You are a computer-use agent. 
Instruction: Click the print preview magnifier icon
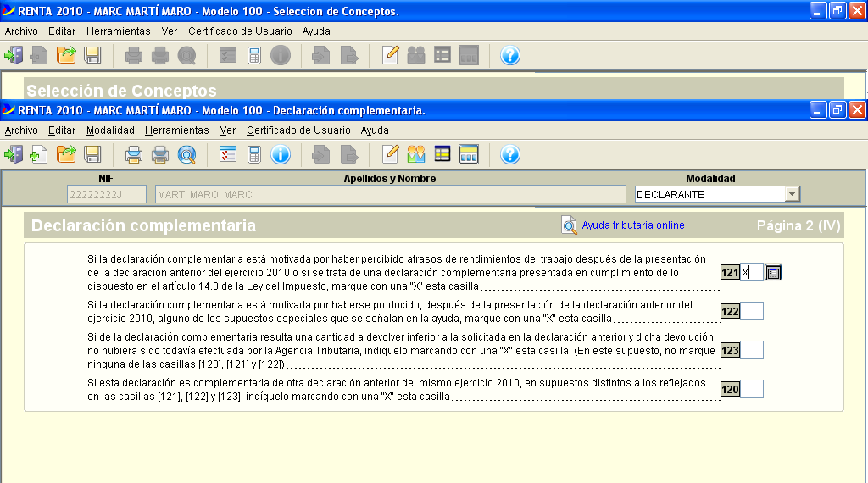186,154
